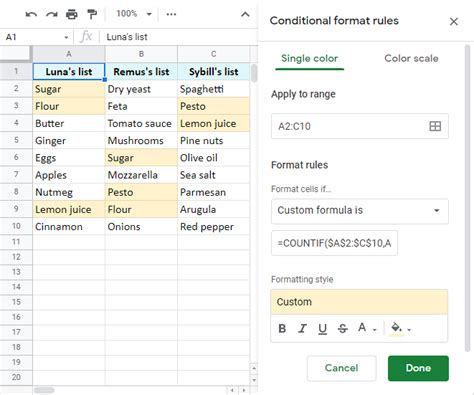Viewport: 474px width, 395px height.
Task: Click the A2:C10 range field
Action: pyautogui.click(x=360, y=126)
